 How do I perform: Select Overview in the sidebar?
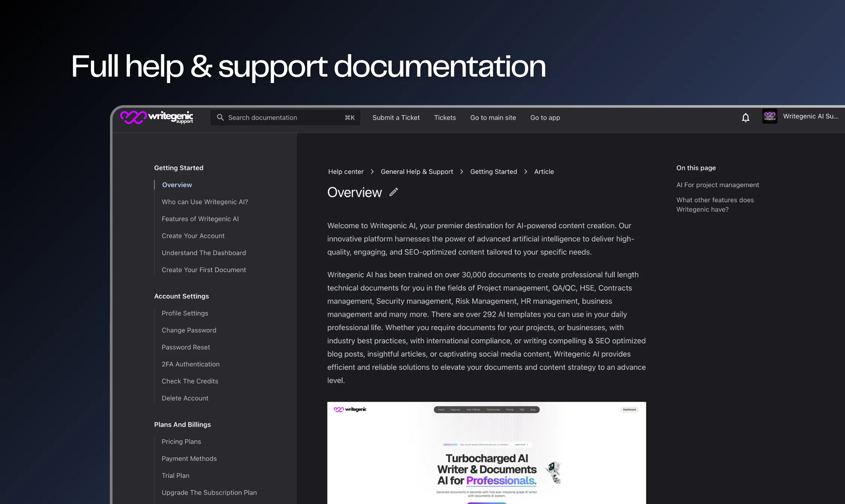point(177,185)
